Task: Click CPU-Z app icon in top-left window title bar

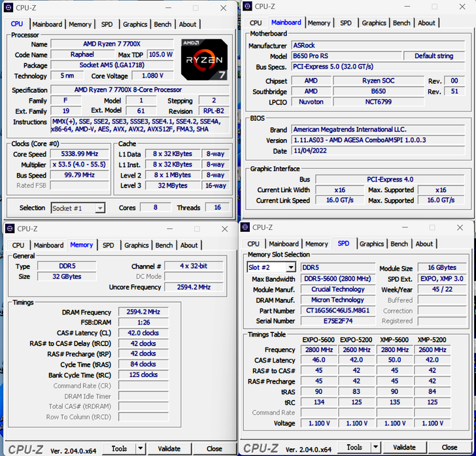Action: click(x=8, y=8)
